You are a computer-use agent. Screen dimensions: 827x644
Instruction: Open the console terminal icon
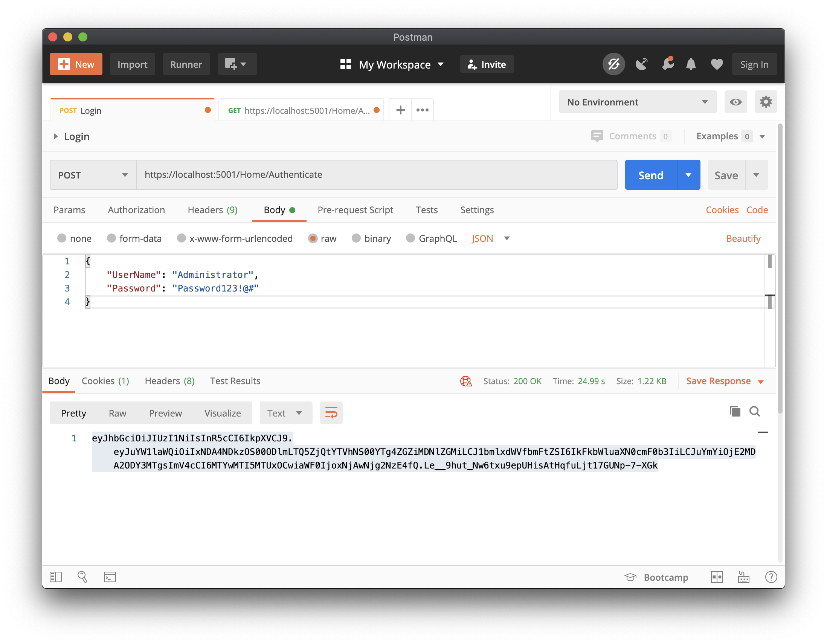[x=110, y=577]
